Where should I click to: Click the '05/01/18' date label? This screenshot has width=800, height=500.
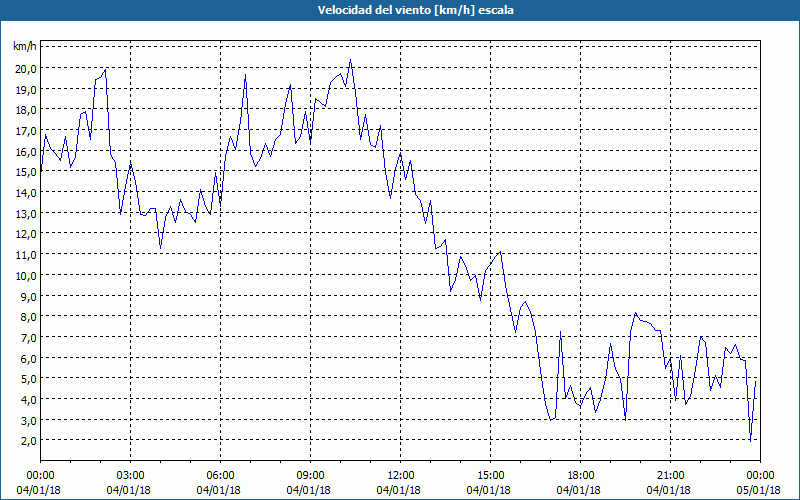759,490
